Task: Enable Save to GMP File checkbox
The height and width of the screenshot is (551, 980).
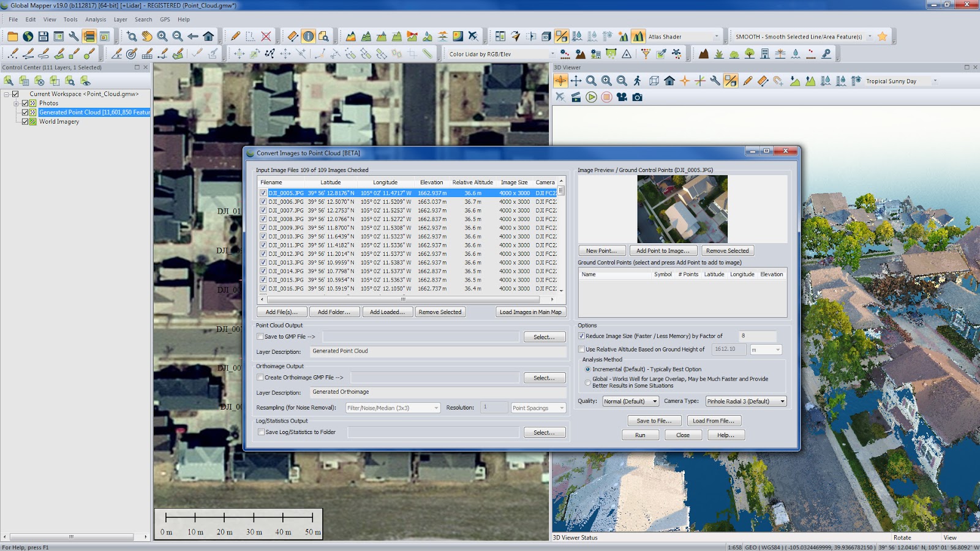Action: [260, 337]
